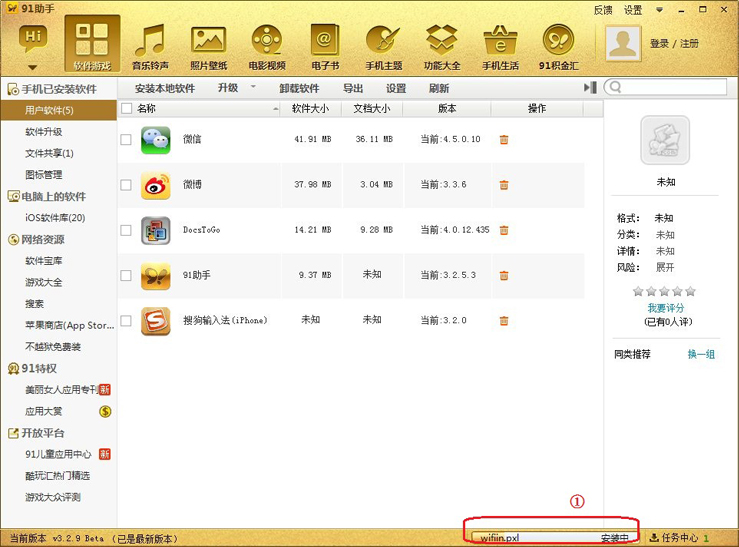
Task: Open the 电影视频 movies icon
Action: [267, 46]
